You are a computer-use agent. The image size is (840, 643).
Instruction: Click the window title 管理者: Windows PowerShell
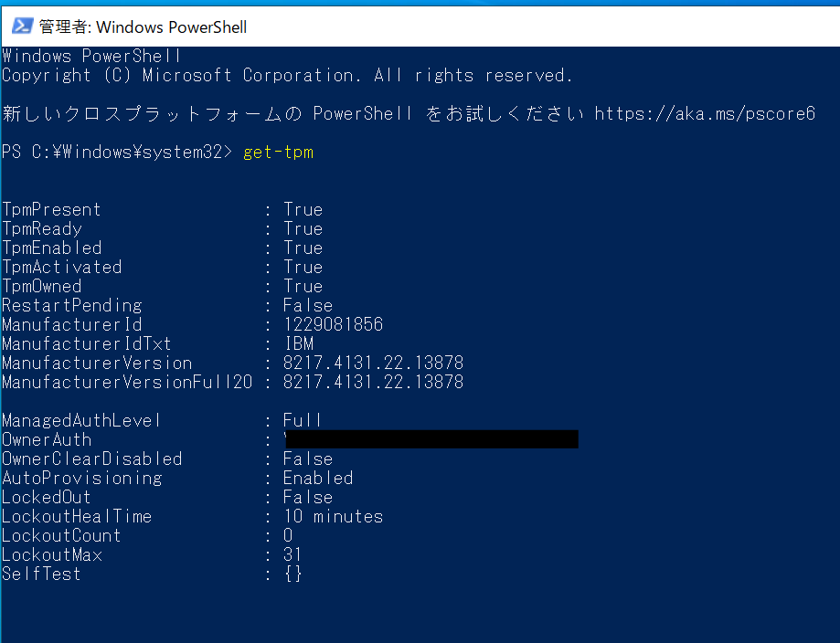point(143,26)
